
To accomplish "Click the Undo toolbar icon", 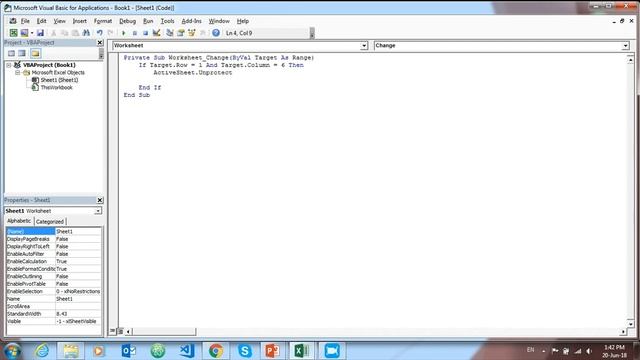I will tap(100, 33).
